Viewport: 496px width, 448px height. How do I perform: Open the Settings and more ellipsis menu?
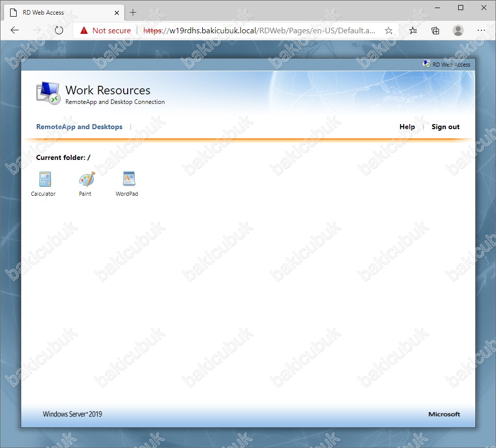[x=481, y=30]
